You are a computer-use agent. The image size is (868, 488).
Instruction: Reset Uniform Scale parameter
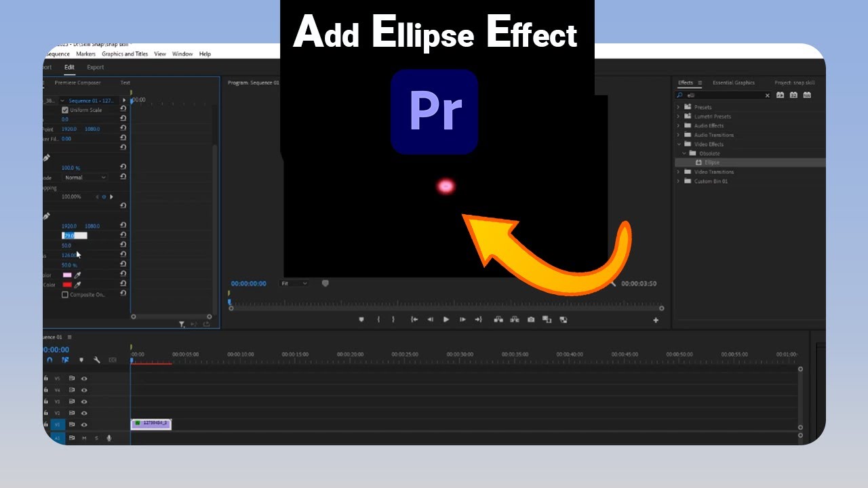123,108
